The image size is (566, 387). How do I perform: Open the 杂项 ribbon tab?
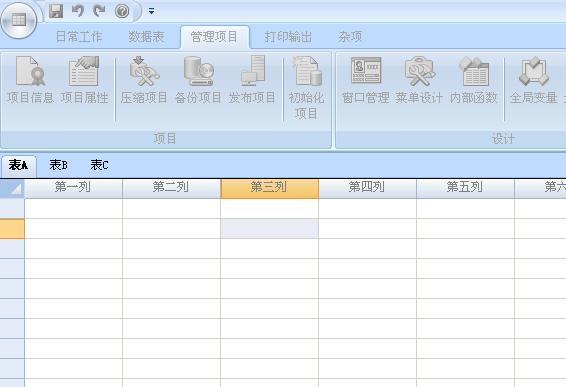pos(350,37)
